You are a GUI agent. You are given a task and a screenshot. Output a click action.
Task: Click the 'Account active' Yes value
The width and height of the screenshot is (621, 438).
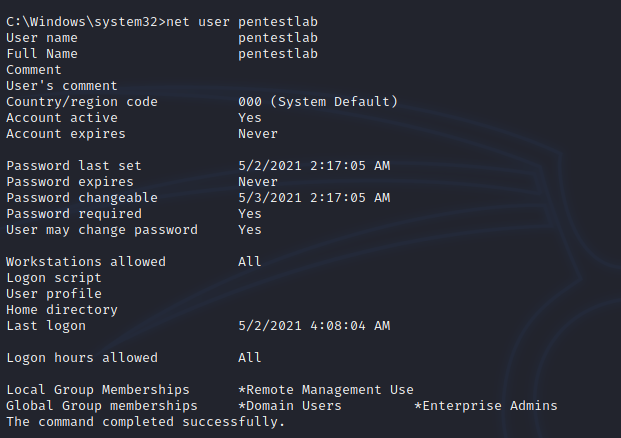(250, 118)
